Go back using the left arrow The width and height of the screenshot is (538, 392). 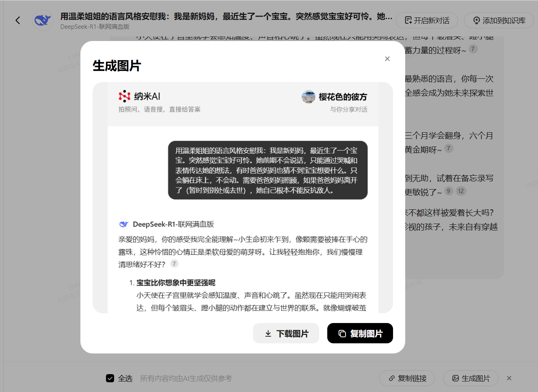(17, 20)
